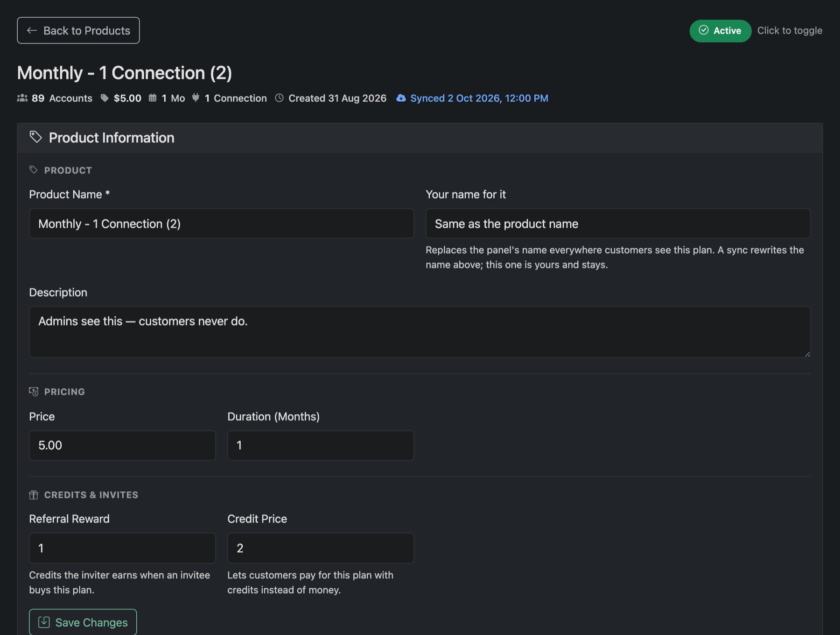Image resolution: width=840 pixels, height=635 pixels.
Task: Click the 'Lets customers pay for this plan' helper text
Action: tap(310, 582)
